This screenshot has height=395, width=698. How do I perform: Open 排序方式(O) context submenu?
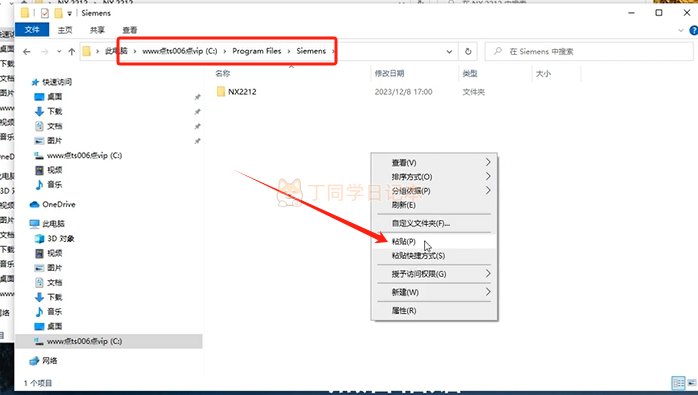(434, 177)
